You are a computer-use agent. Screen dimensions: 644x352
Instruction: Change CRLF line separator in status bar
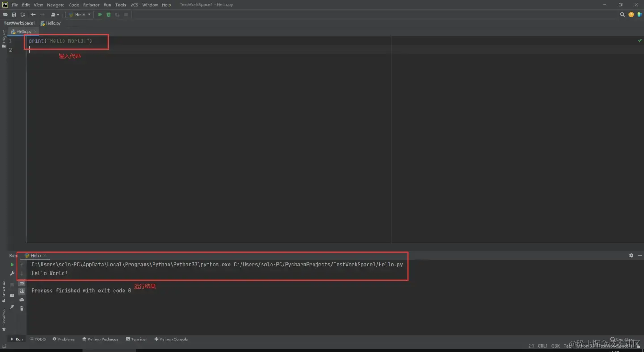tap(542, 346)
